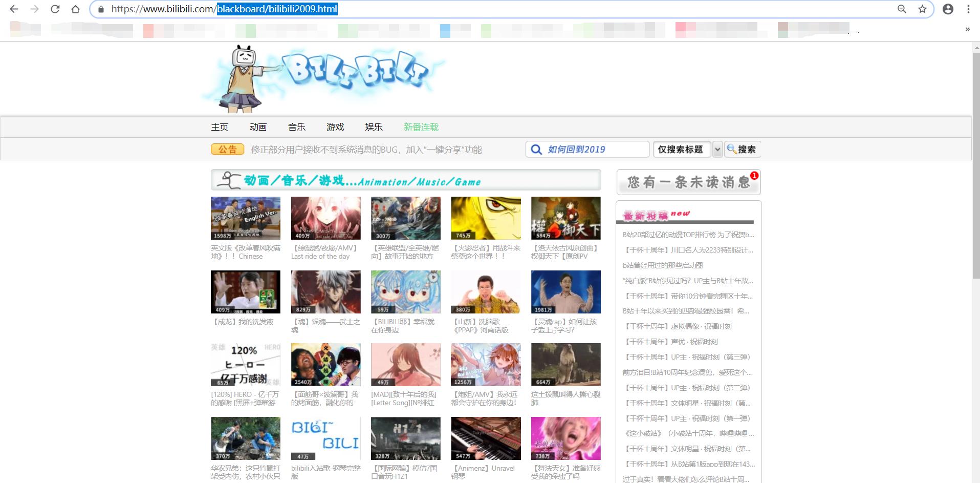Open the browser home button

[75, 9]
